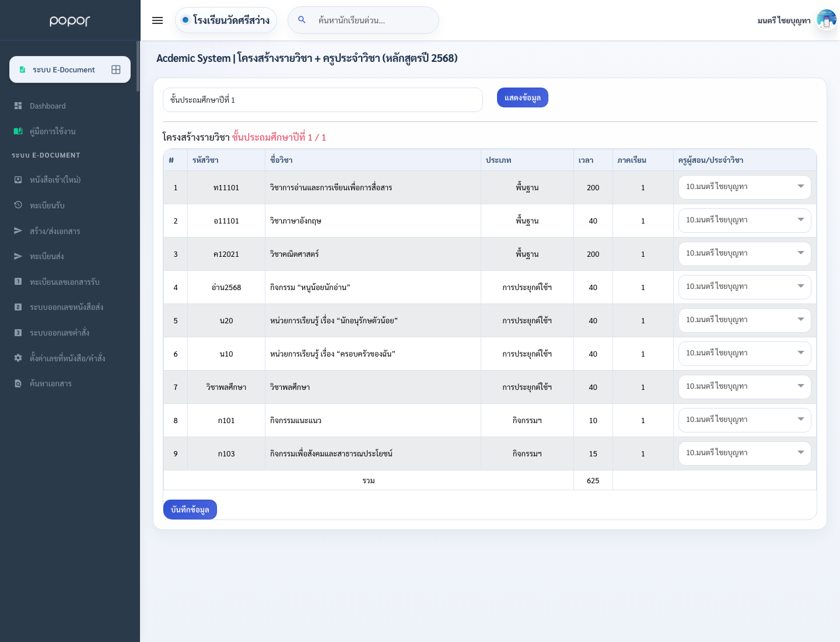Viewport: 840px width, 642px height.
Task: Click ตั้งค่าเลขที่หนังสือ/คำสั่ง sidebar label
Action: (x=68, y=358)
